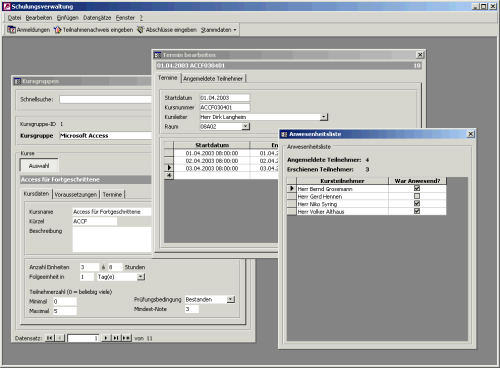
Task: Go to next record in Datensatz navigator
Action: 106,338
